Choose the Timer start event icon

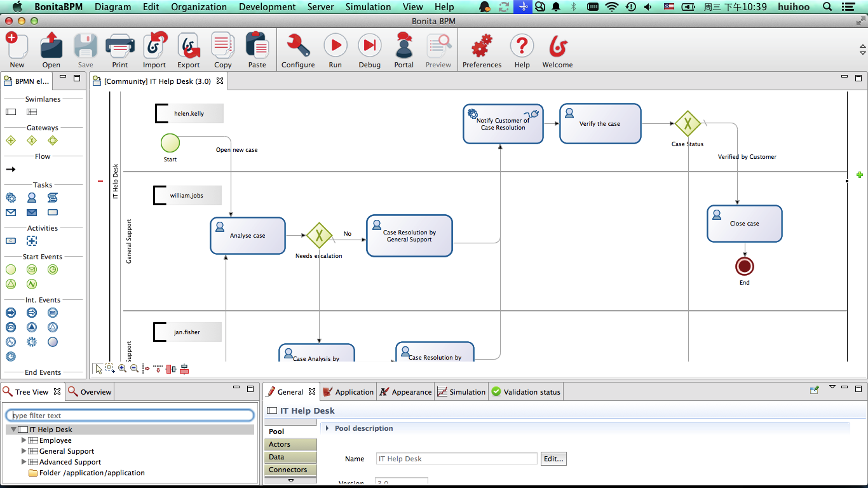coord(53,269)
